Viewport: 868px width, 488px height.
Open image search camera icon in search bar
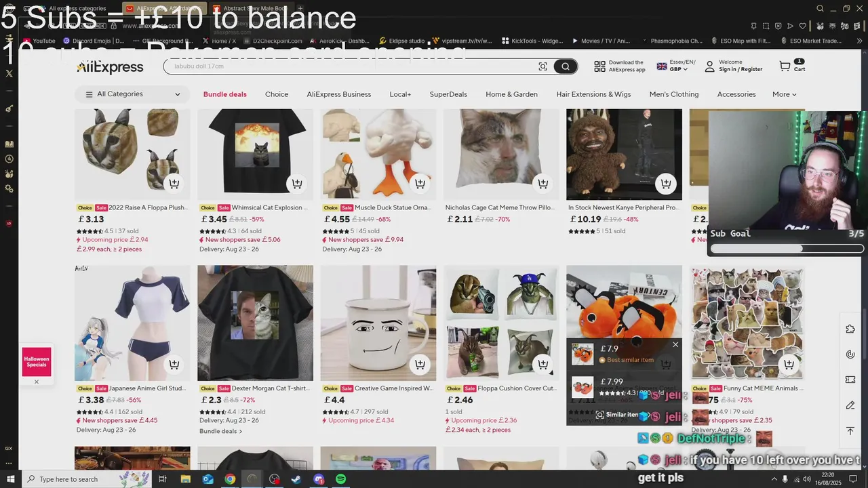pyautogui.click(x=542, y=66)
